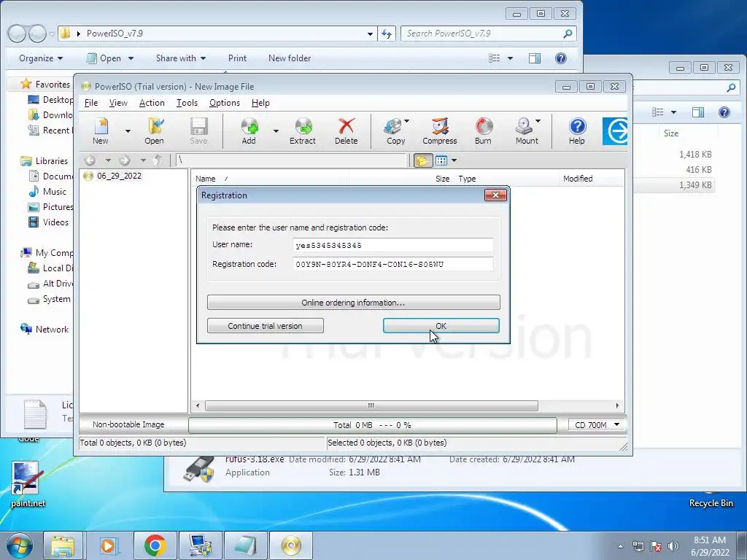Open the Tools menu
747x560 pixels.
187,103
